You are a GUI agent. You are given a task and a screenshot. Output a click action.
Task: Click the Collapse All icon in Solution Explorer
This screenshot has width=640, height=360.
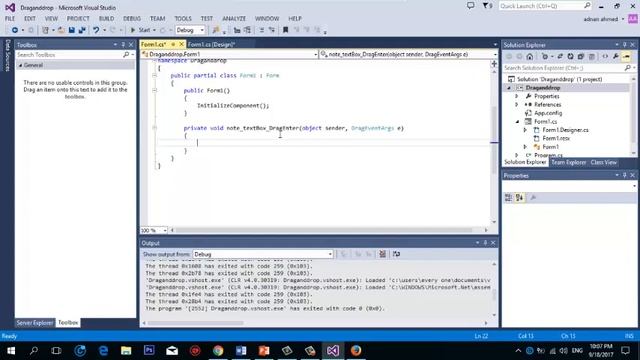580,57
